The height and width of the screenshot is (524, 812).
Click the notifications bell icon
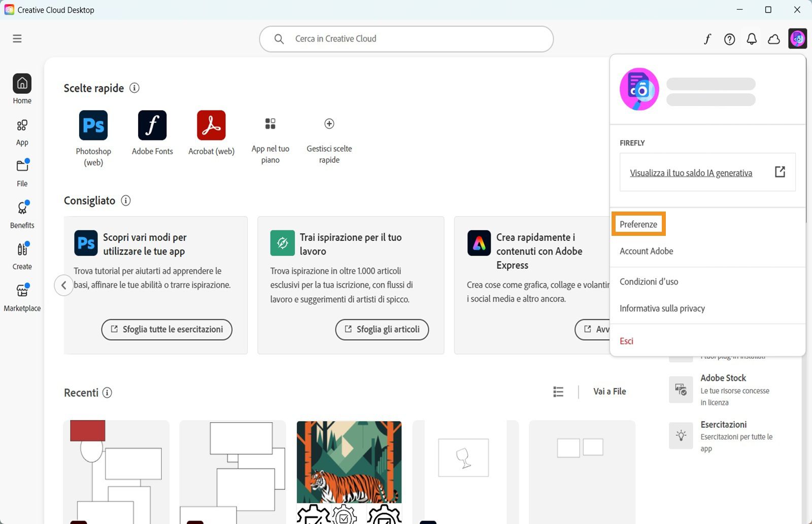coord(752,39)
